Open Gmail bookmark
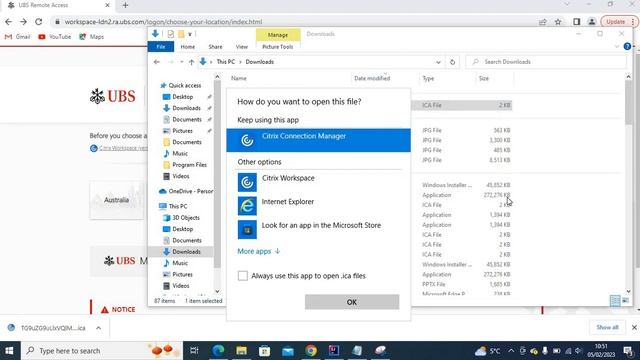Screen dimensions: 640x360 [18, 37]
